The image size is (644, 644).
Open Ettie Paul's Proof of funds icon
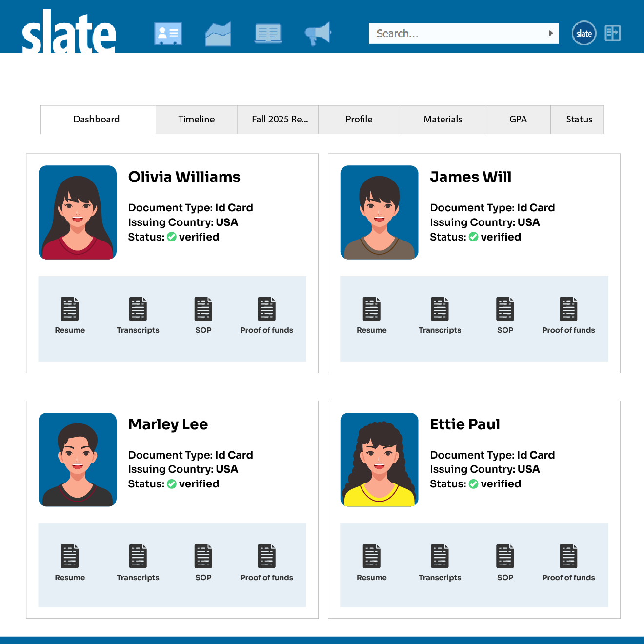pyautogui.click(x=568, y=555)
